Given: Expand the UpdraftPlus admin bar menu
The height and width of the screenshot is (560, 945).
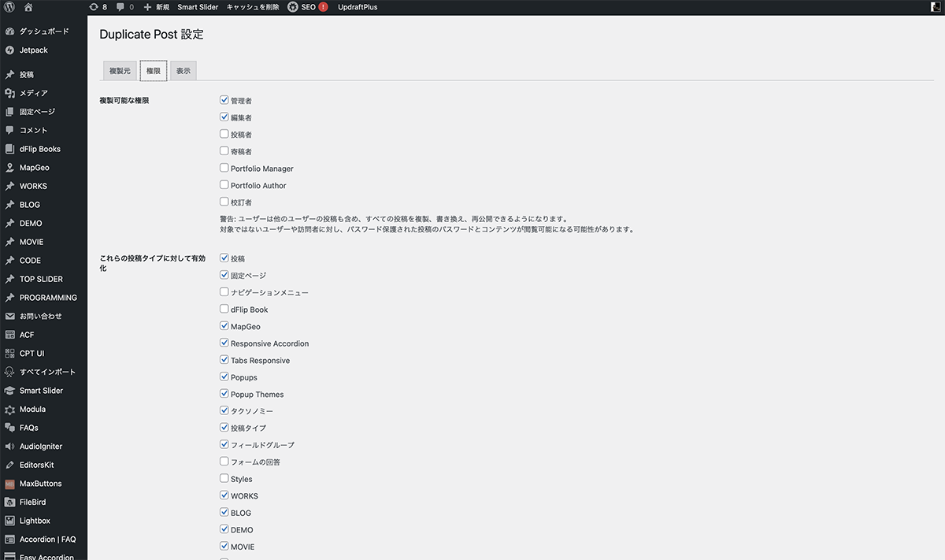Looking at the screenshot, I should 359,7.
